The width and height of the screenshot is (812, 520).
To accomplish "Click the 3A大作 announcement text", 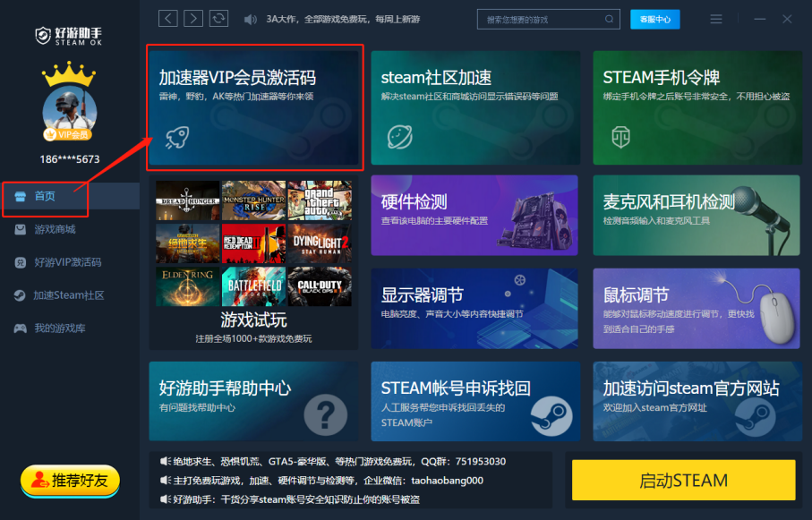I will click(x=343, y=19).
